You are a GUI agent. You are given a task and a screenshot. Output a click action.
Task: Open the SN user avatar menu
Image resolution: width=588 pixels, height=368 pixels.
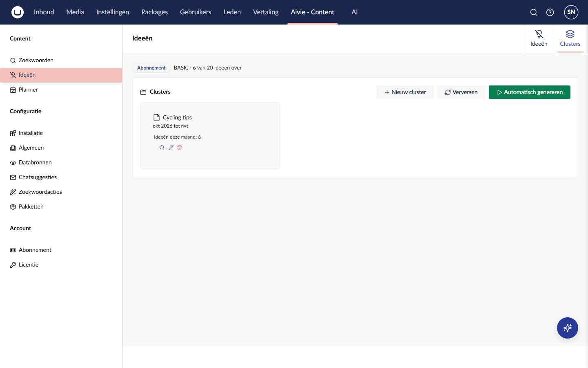(571, 12)
